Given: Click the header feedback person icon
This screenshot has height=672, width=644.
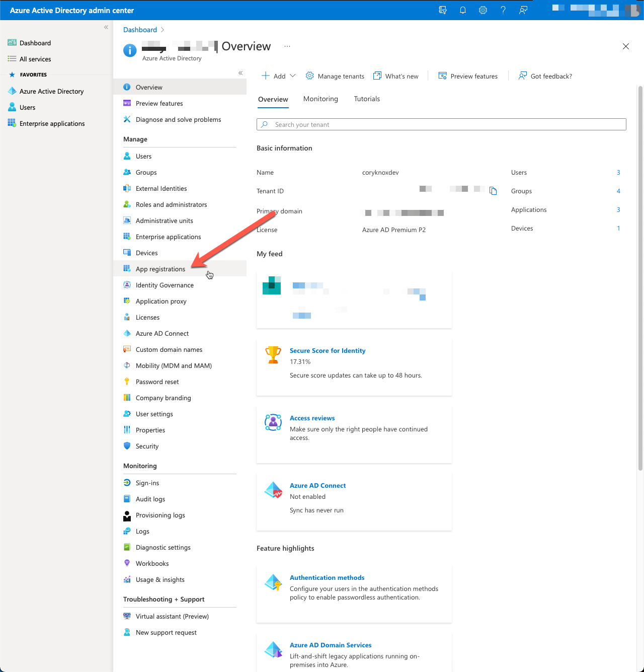Looking at the screenshot, I should tap(523, 10).
